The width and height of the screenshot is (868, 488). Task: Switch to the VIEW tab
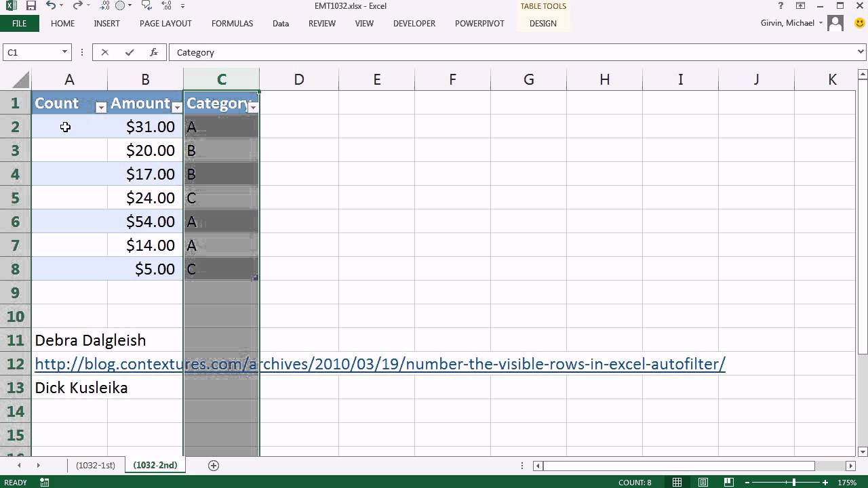point(364,23)
